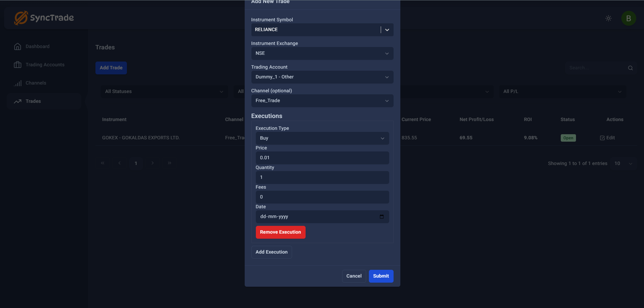
Task: Cancel the Add New Trade dialog
Action: click(354, 276)
